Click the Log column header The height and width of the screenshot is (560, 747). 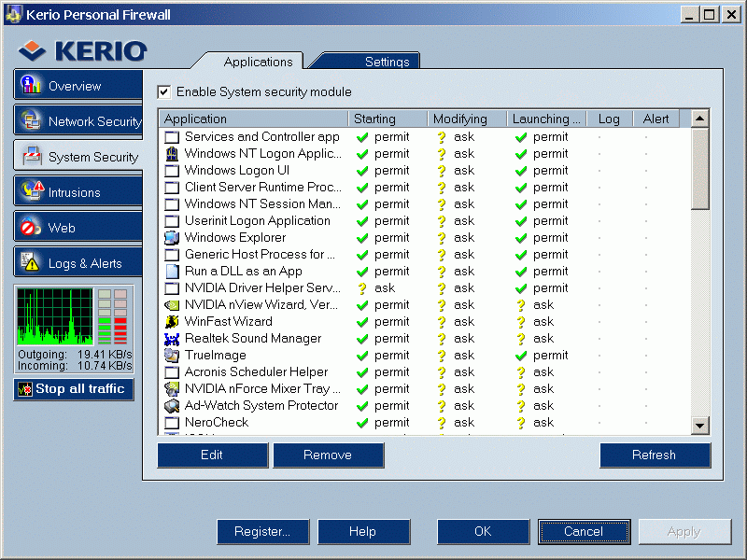[610, 119]
